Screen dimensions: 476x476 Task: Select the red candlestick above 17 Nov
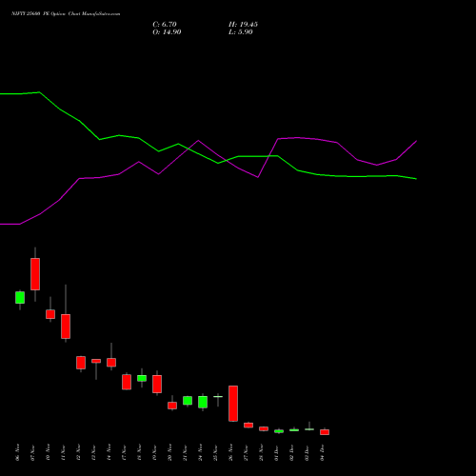point(127,382)
